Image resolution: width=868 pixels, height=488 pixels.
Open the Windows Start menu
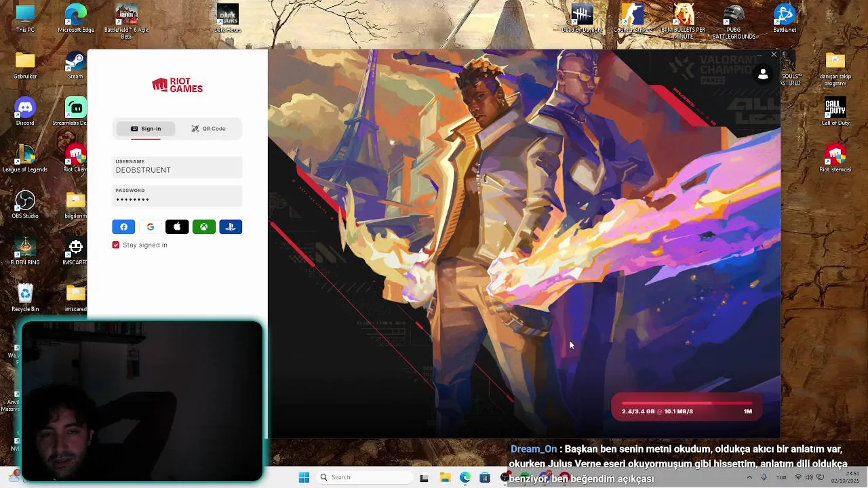coord(304,477)
